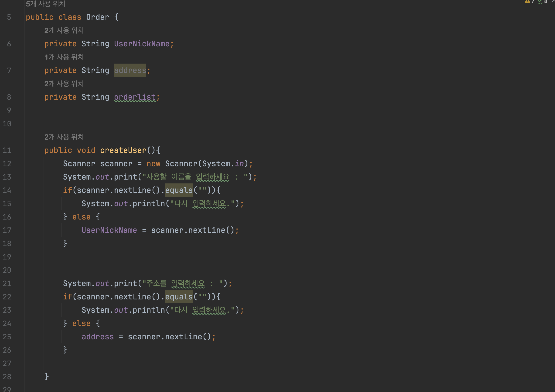Click UserNickName assignment on line 17
Viewport: 555px width, 392px height.
click(x=109, y=230)
